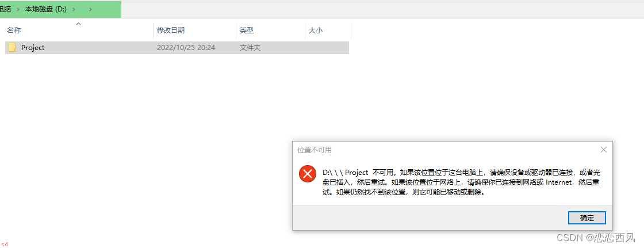Viewport: 644px width, 248px height.
Task: Click the date 2022/10/25 20:24 cell
Action: click(x=186, y=48)
